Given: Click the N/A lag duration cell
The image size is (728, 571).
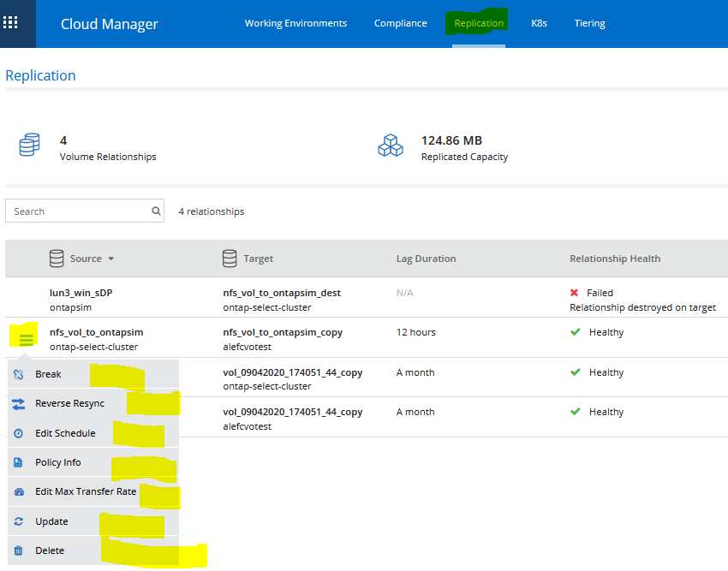Looking at the screenshot, I should click(405, 293).
